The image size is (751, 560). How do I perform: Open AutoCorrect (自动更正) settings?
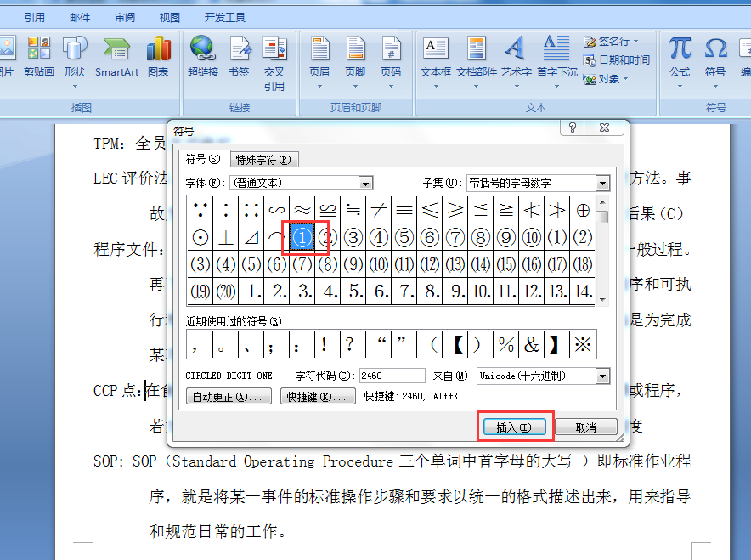pos(229,397)
